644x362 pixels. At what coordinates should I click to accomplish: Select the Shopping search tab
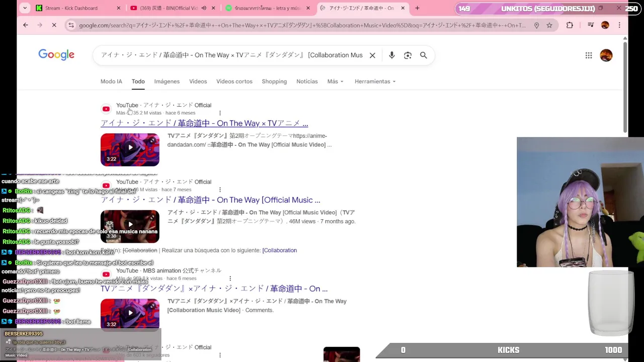[x=274, y=81]
